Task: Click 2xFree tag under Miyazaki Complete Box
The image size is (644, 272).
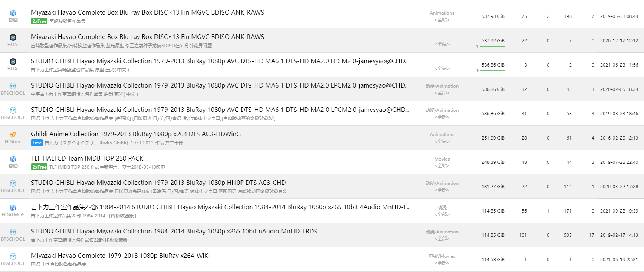Action: click(x=39, y=21)
